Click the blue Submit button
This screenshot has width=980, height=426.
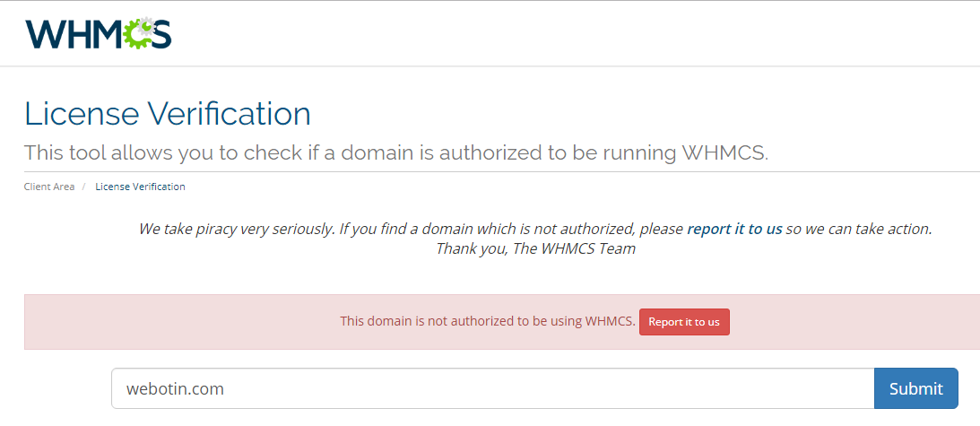(915, 388)
